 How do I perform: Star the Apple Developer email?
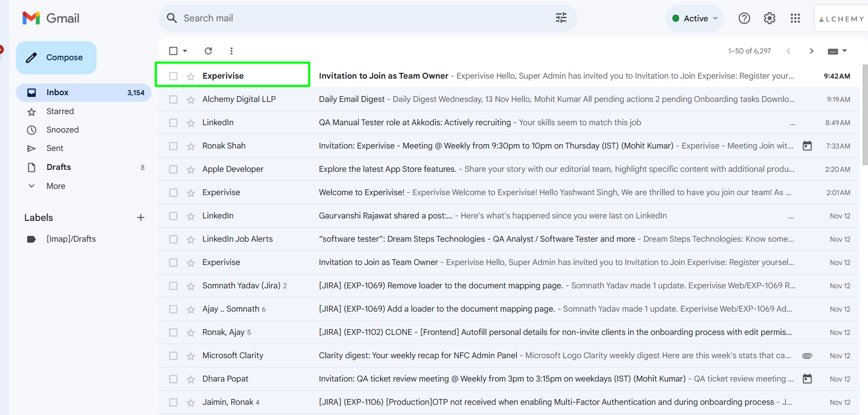click(x=191, y=169)
